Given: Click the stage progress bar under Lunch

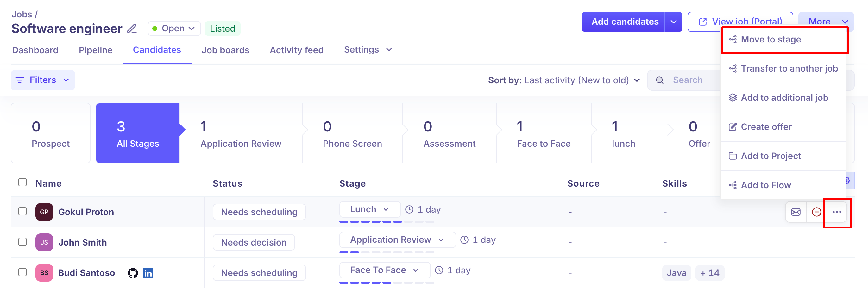Looking at the screenshot, I should [387, 222].
